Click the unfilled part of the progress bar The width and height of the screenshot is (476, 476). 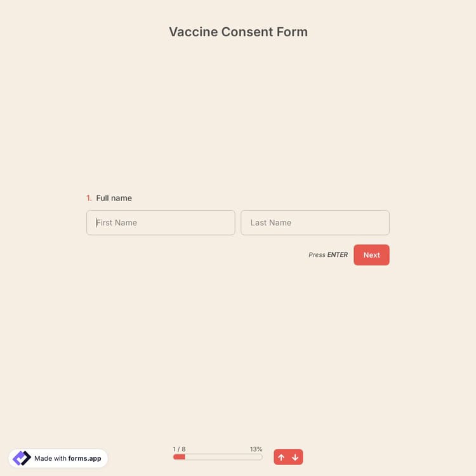coord(223,457)
